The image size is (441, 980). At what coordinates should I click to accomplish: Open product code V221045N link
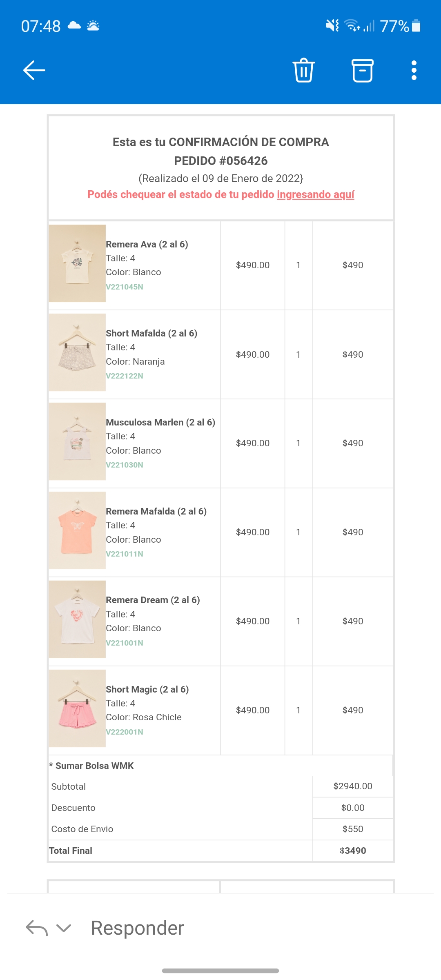click(125, 287)
